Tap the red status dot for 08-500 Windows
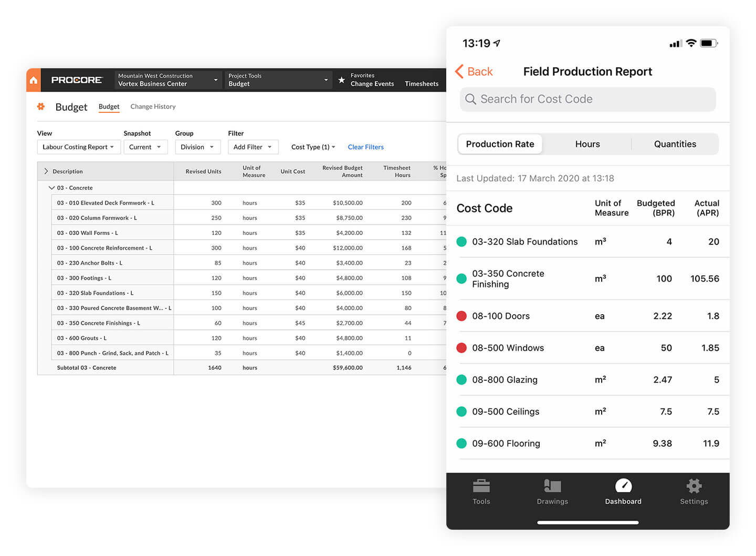The width and height of the screenshot is (756, 556). coord(461,348)
